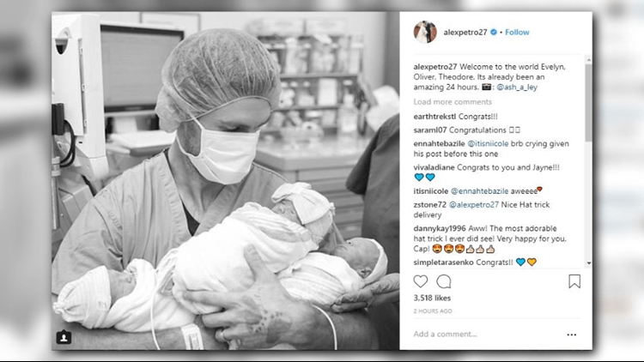Open alexpetro27 profile picture avatar
Viewport: 644px width, 362px height.
(425, 32)
